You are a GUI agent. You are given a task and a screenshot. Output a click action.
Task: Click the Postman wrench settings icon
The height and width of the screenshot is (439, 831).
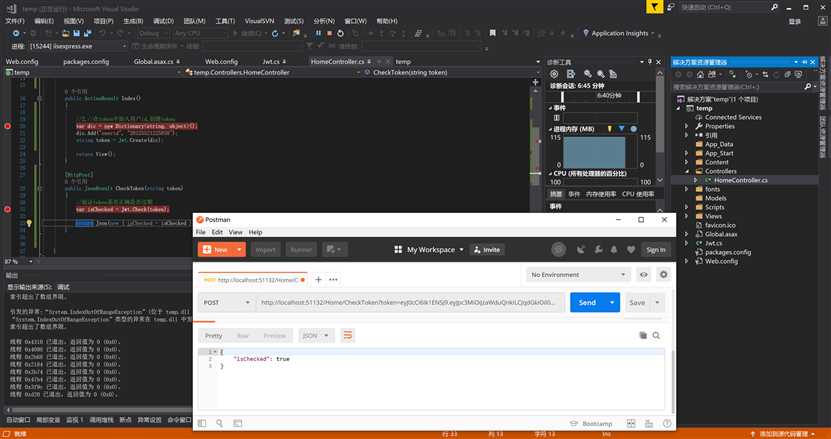click(598, 249)
